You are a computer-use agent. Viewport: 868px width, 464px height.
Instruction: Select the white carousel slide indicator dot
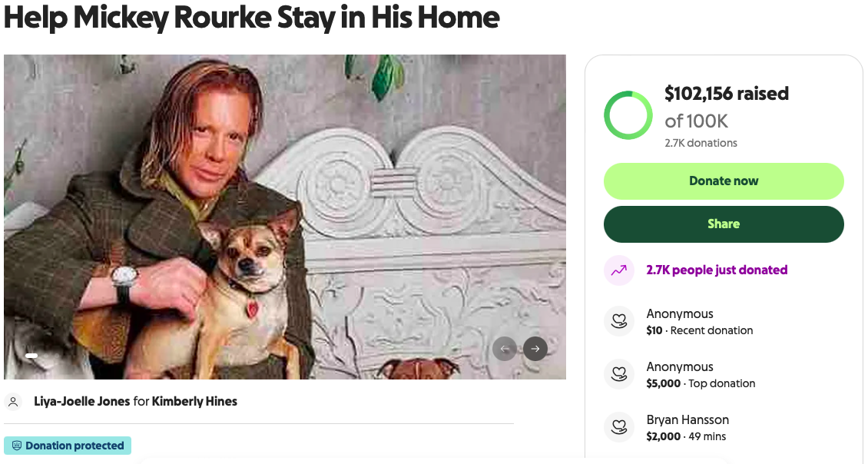point(31,356)
